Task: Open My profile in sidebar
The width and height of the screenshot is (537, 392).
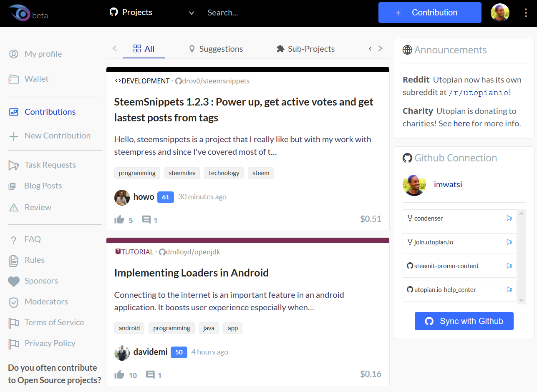Action: [43, 54]
